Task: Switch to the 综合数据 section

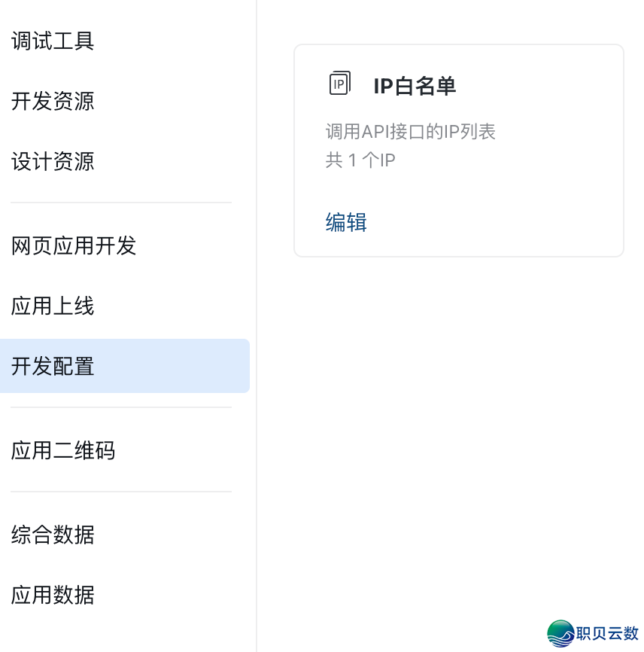Action: tap(53, 535)
